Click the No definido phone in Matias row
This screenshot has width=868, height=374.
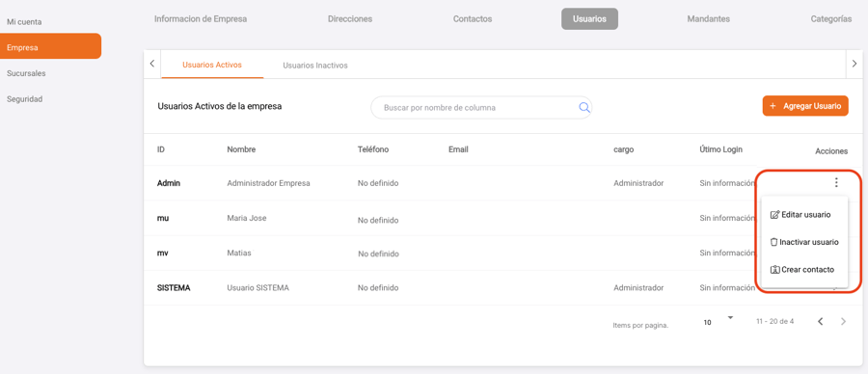point(378,254)
